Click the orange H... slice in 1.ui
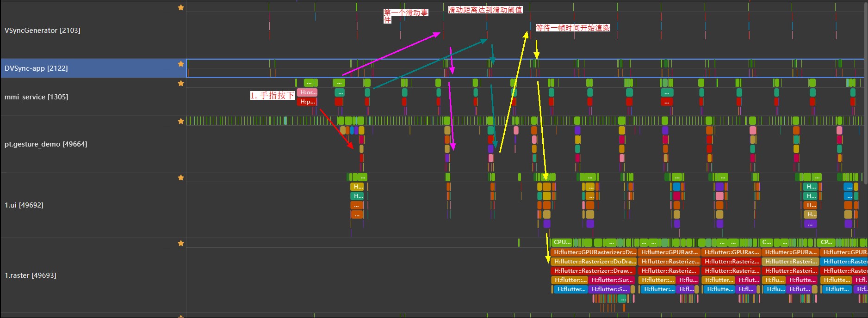Image resolution: width=868 pixels, height=318 pixels. 811,205
